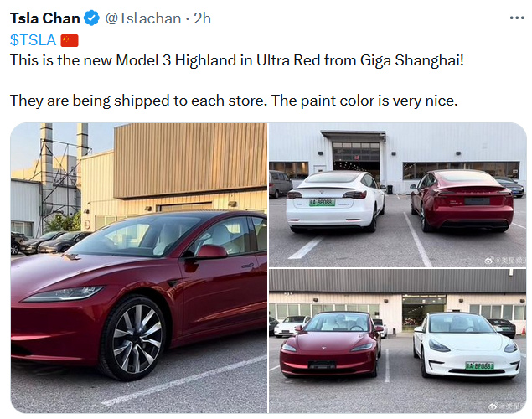
Task: Click the red Tesla in the rear-view photo
Action: point(461,201)
